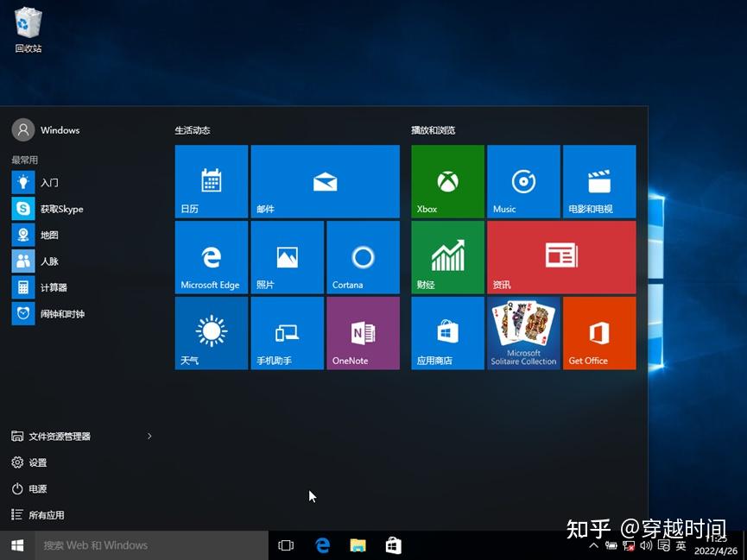The image size is (747, 560).
Task: Open the 照片 photos tile
Action: 288,257
